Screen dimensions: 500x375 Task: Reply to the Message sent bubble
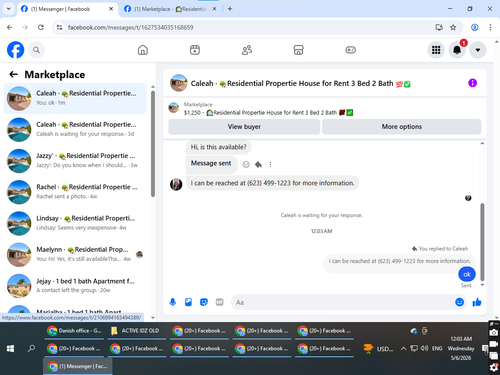pos(258,164)
